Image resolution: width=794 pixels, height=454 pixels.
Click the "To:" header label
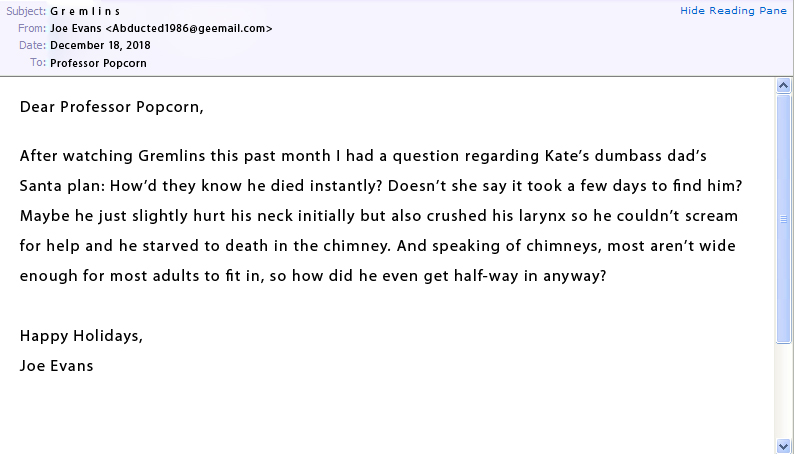pyautogui.click(x=37, y=63)
